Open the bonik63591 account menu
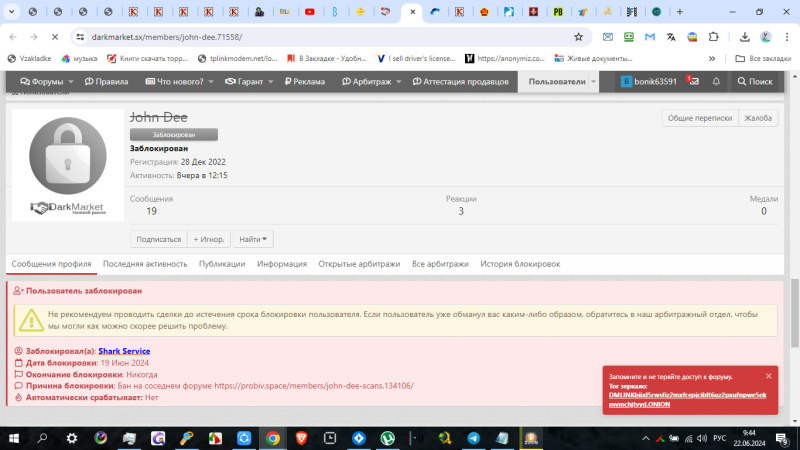Viewport: 800px width, 450px height. 648,81
